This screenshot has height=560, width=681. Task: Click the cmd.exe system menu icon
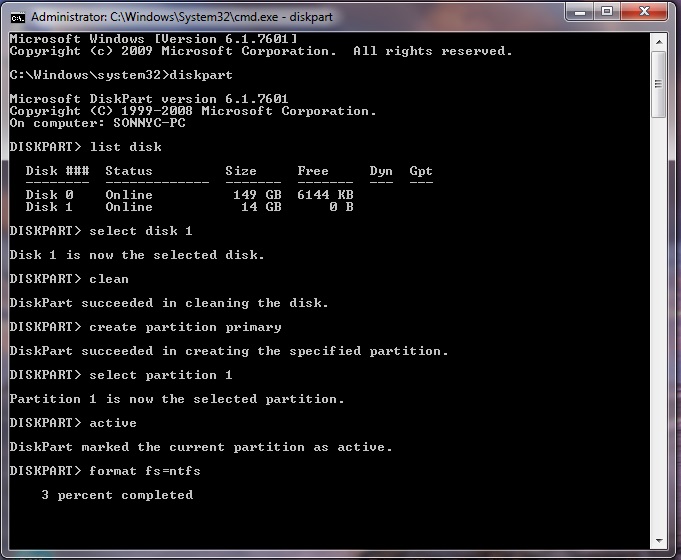[x=17, y=17]
